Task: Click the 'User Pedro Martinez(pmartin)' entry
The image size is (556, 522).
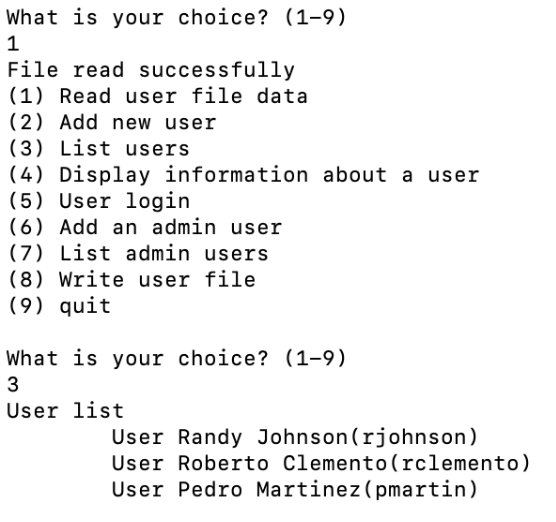Action: pyautogui.click(x=295, y=490)
